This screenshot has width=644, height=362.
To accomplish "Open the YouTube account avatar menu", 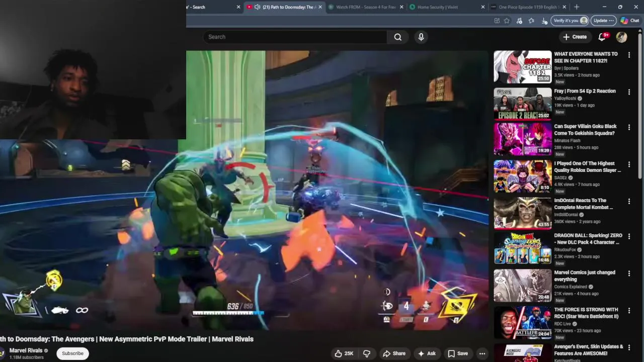I will tap(621, 37).
